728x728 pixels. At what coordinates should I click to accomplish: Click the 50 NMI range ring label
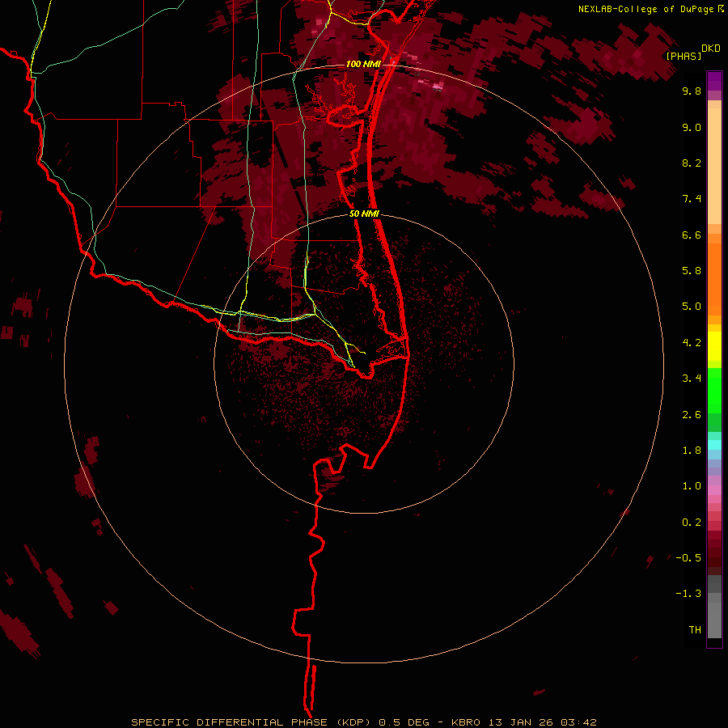(364, 214)
